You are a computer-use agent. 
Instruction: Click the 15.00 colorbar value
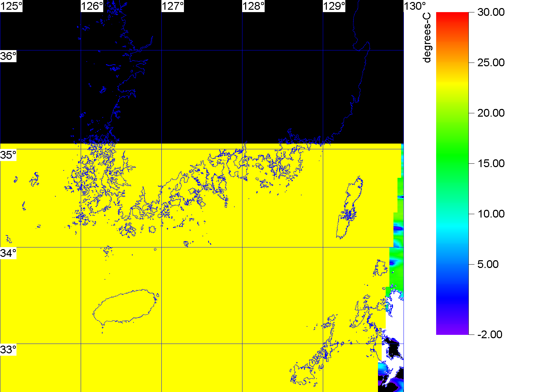coord(491,163)
